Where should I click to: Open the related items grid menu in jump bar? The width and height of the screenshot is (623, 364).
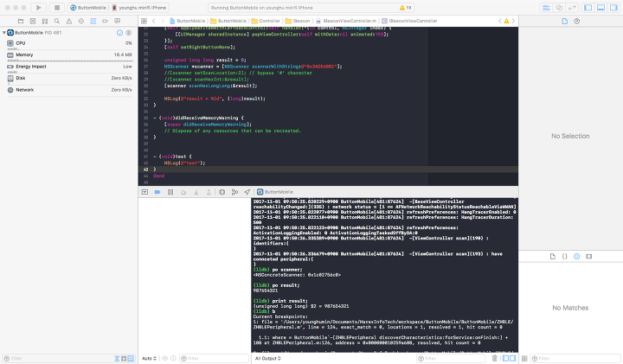(x=144, y=21)
